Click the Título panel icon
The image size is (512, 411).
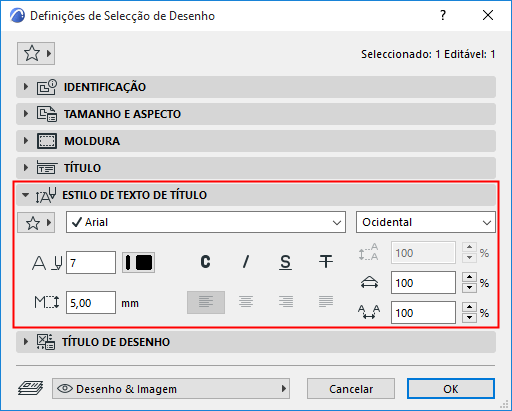pyautogui.click(x=47, y=168)
